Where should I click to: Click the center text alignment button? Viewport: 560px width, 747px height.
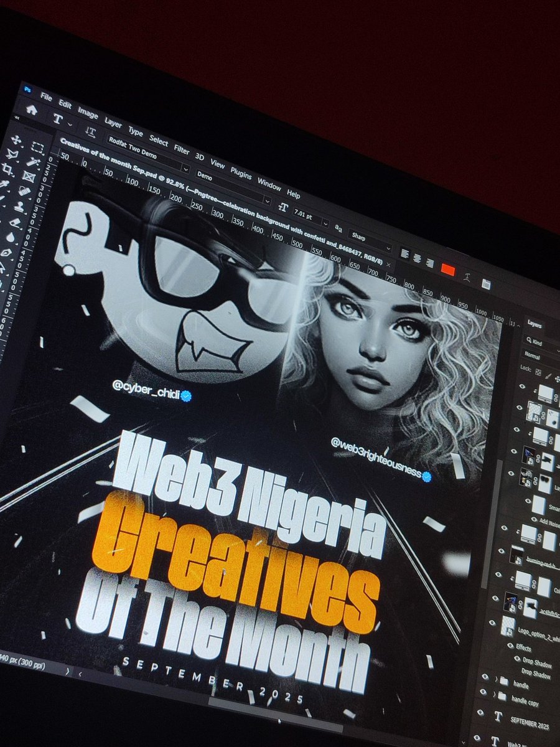pyautogui.click(x=417, y=257)
